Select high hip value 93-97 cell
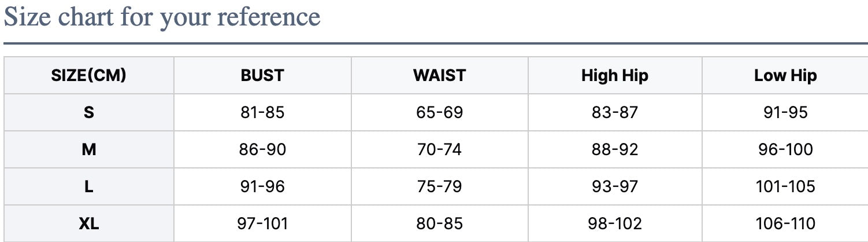The image size is (868, 242). coord(615,186)
